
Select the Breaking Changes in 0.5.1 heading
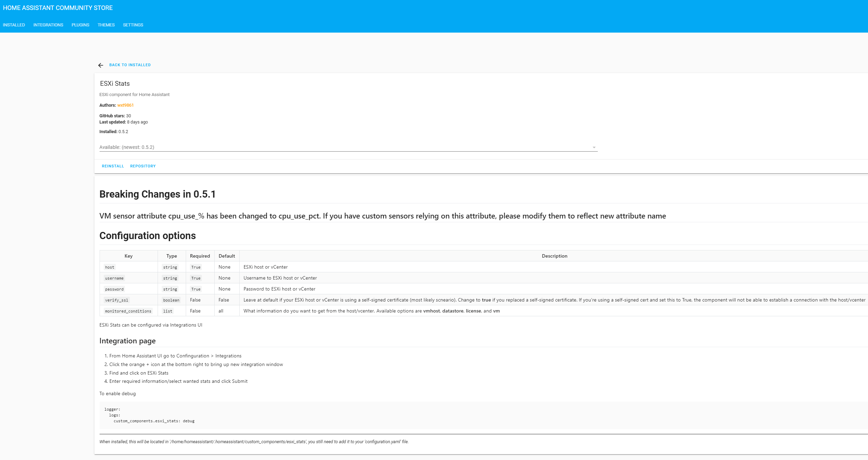pos(158,194)
